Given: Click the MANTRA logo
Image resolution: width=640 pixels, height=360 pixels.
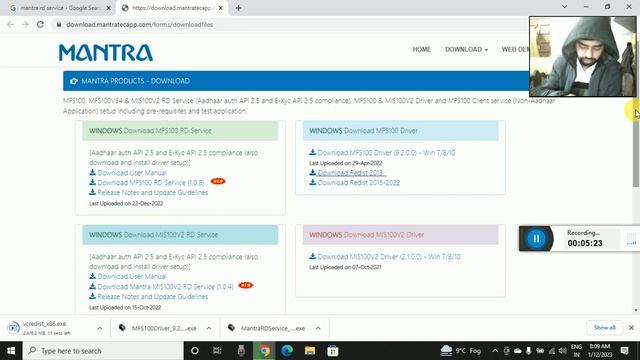Looking at the screenshot, I should (106, 53).
